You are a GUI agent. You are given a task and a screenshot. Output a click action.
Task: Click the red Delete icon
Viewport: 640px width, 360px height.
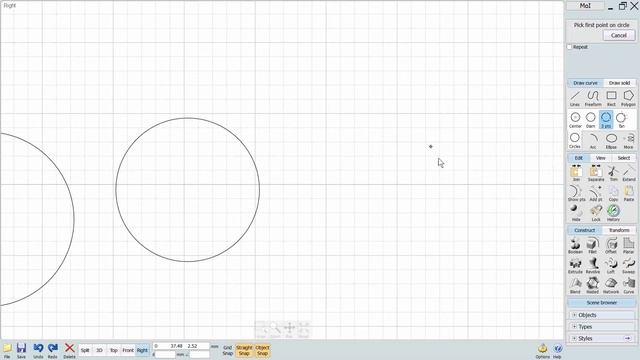click(69, 350)
